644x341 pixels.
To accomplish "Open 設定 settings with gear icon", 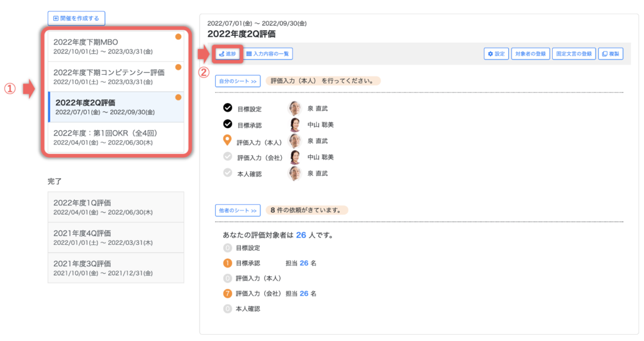I will (496, 54).
